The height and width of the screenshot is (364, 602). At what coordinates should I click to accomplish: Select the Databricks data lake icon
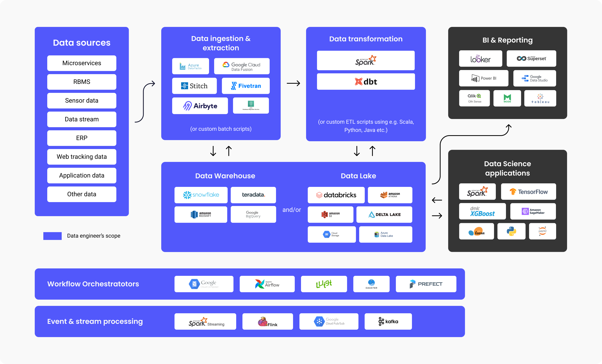339,195
